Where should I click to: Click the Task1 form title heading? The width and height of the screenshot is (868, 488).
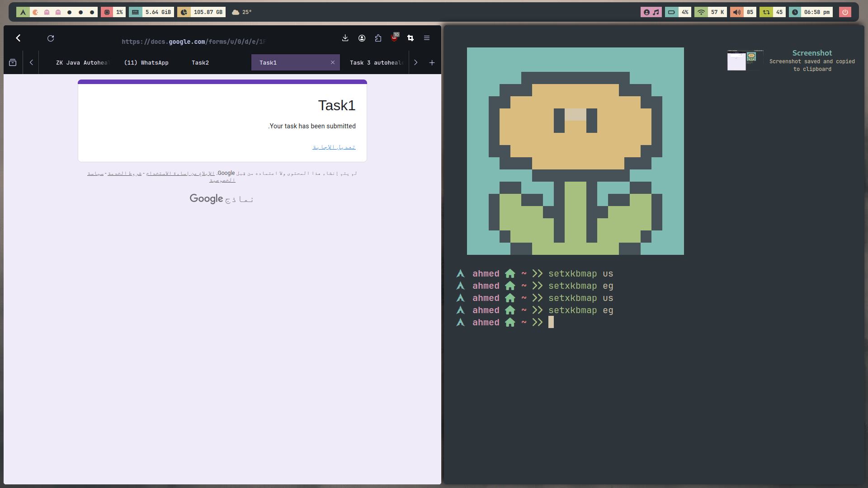[x=337, y=105]
